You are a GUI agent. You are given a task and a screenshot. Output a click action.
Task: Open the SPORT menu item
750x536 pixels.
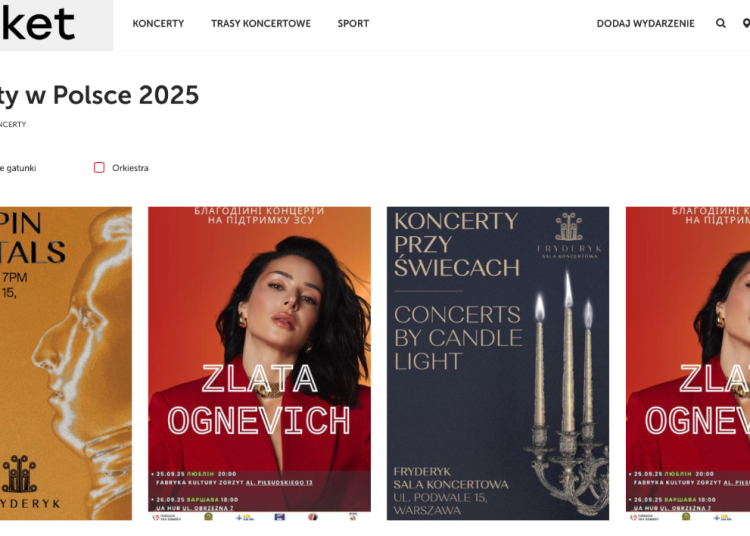point(353,23)
